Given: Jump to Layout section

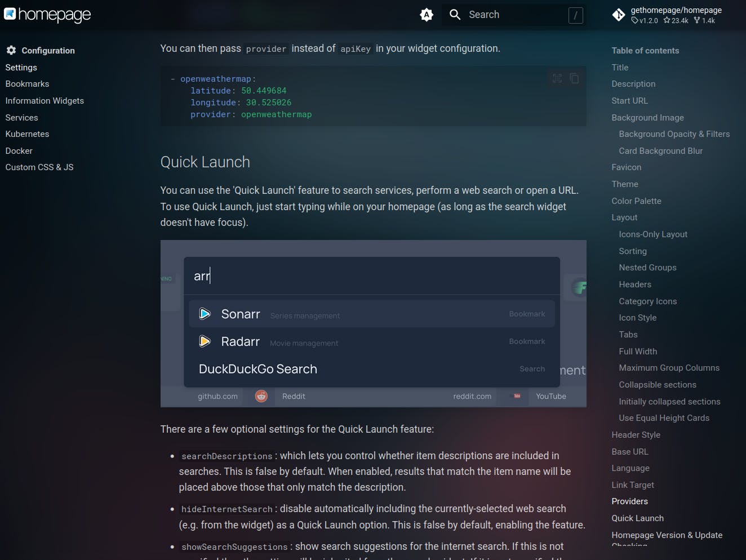Looking at the screenshot, I should (x=624, y=217).
